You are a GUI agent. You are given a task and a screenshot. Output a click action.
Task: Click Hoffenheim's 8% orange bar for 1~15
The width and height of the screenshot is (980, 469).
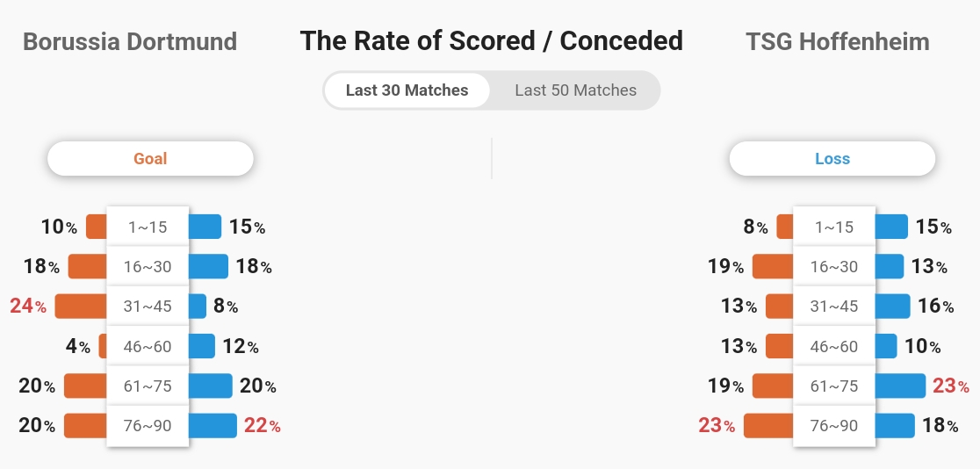785,227
